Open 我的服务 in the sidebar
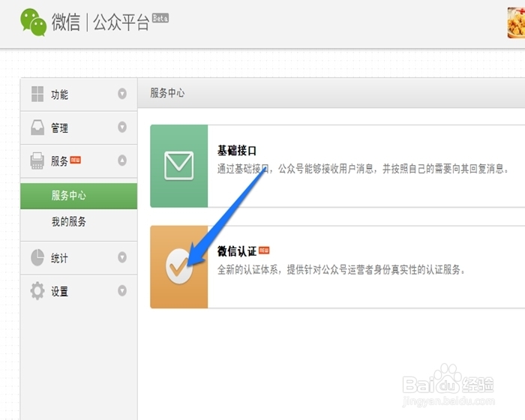525x420 pixels. click(x=69, y=221)
